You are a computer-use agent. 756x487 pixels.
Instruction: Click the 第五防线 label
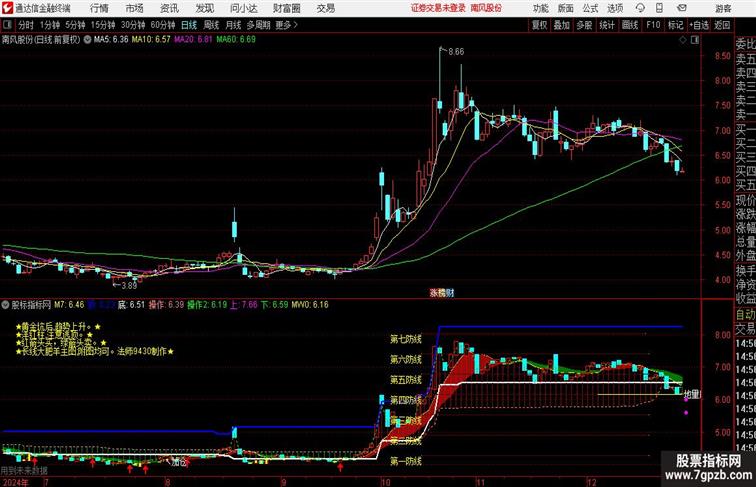405,380
